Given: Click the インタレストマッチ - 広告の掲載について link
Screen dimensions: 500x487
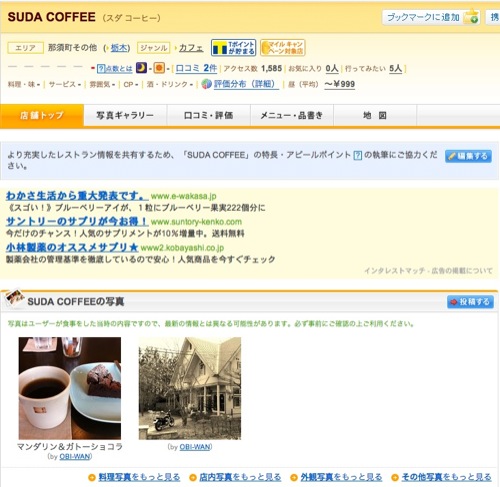Looking at the screenshot, I should tap(428, 270).
